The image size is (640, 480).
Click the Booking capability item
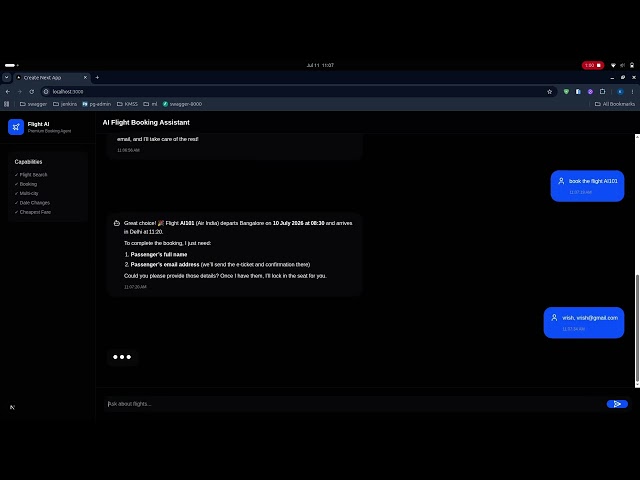[x=26, y=184]
